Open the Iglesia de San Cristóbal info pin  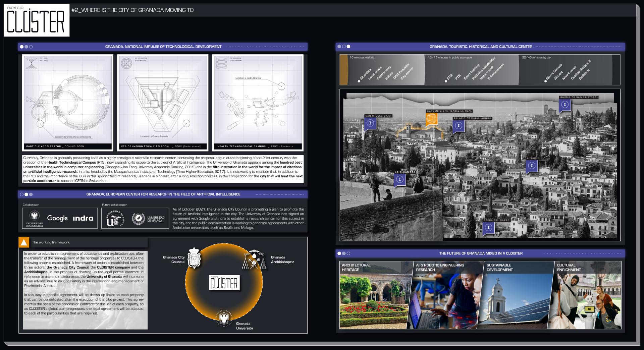(x=565, y=105)
